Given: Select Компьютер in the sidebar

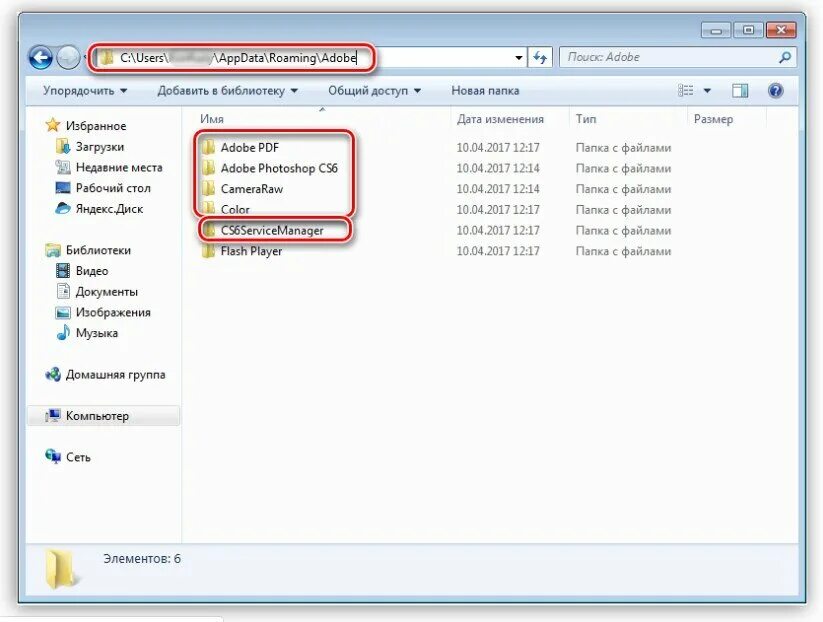Looking at the screenshot, I should click(103, 416).
